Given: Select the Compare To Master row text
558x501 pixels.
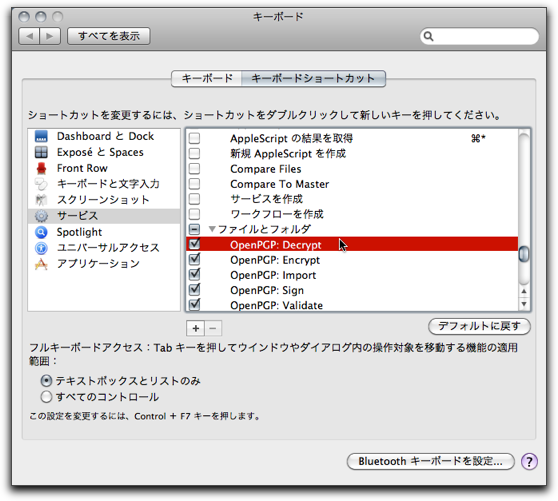Looking at the screenshot, I should (x=279, y=184).
